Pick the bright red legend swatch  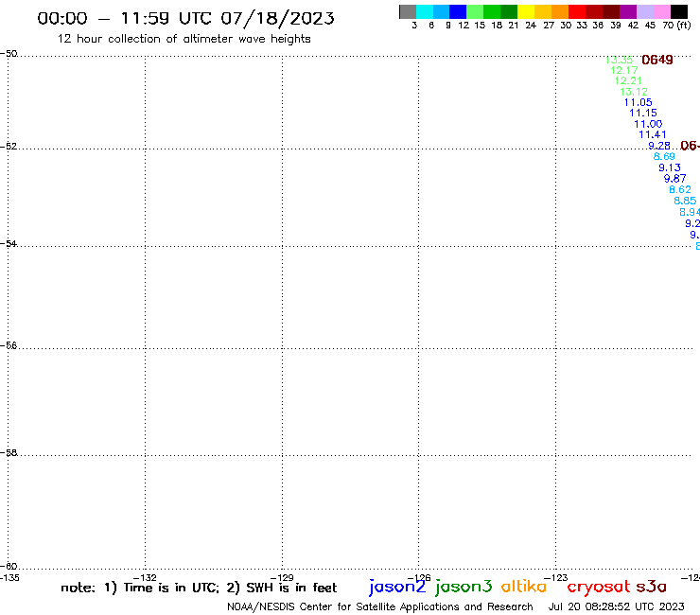pos(577,11)
